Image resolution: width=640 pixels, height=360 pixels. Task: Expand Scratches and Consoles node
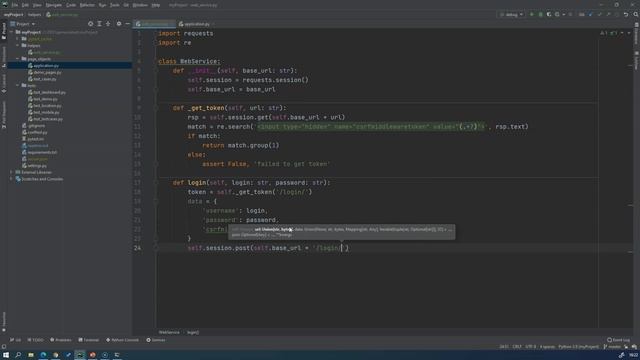(11, 179)
